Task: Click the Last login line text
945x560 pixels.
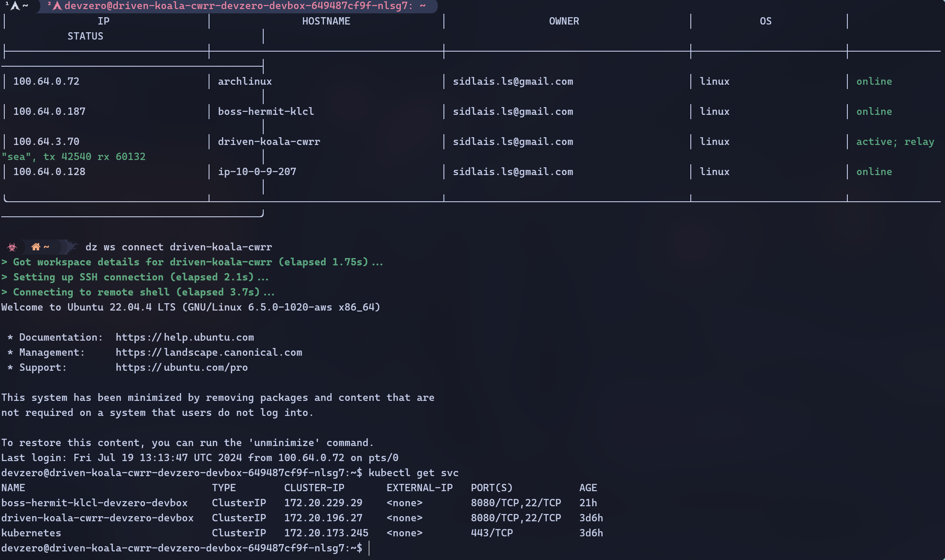Action: 200,458
